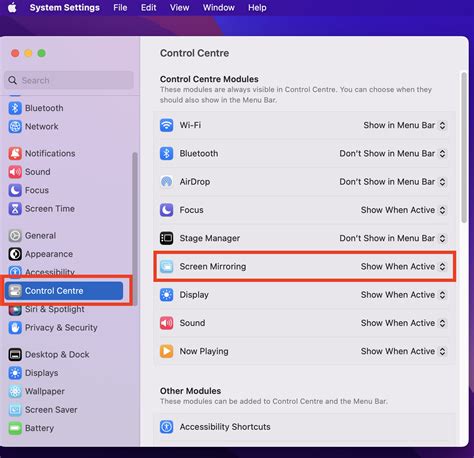This screenshot has height=458, width=474.
Task: Click the Sound module speaker icon
Action: coord(166,323)
